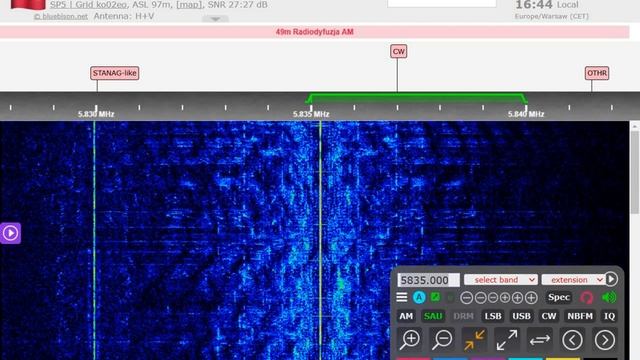Click the STANAG-like signal label

pos(115,73)
